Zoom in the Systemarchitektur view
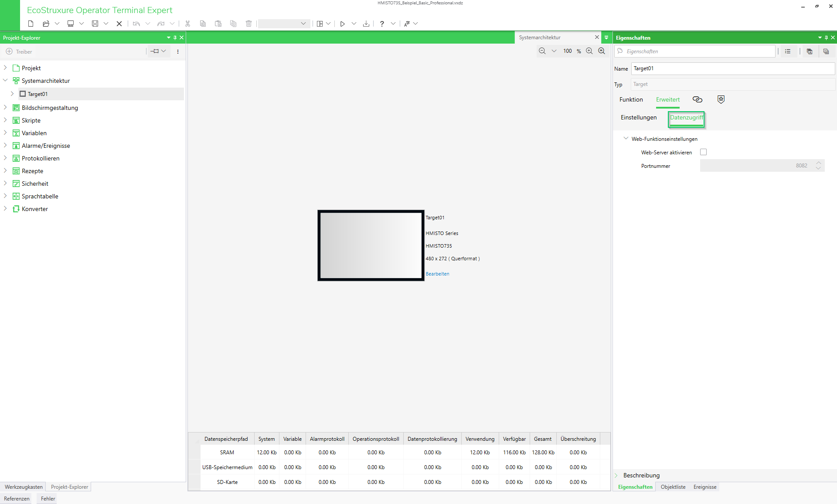The height and width of the screenshot is (504, 837). [589, 51]
